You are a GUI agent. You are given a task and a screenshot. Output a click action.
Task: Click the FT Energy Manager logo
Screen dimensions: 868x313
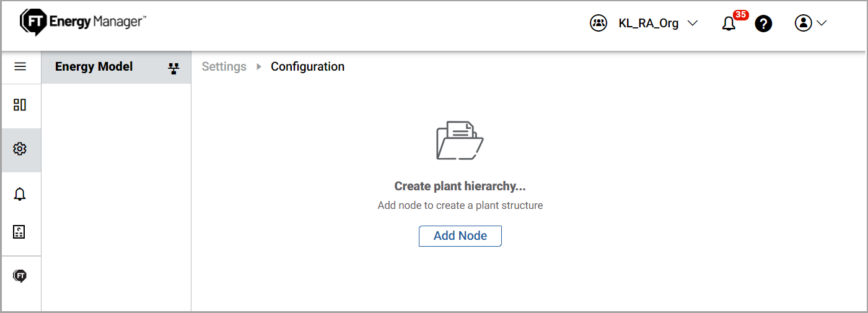coord(83,22)
